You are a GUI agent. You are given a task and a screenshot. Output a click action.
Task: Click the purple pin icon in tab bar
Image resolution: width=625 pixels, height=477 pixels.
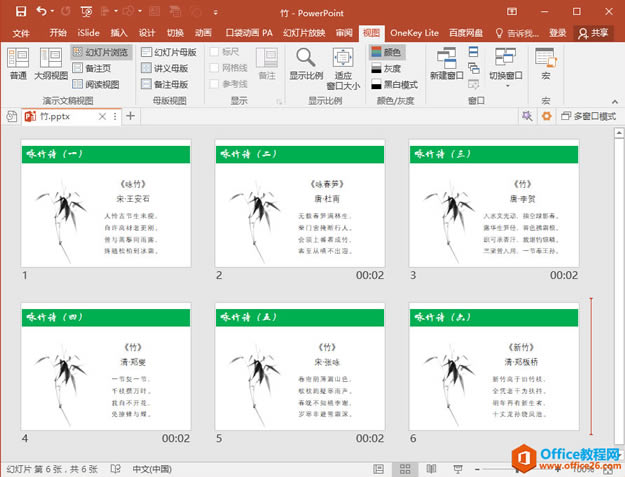coord(527,116)
